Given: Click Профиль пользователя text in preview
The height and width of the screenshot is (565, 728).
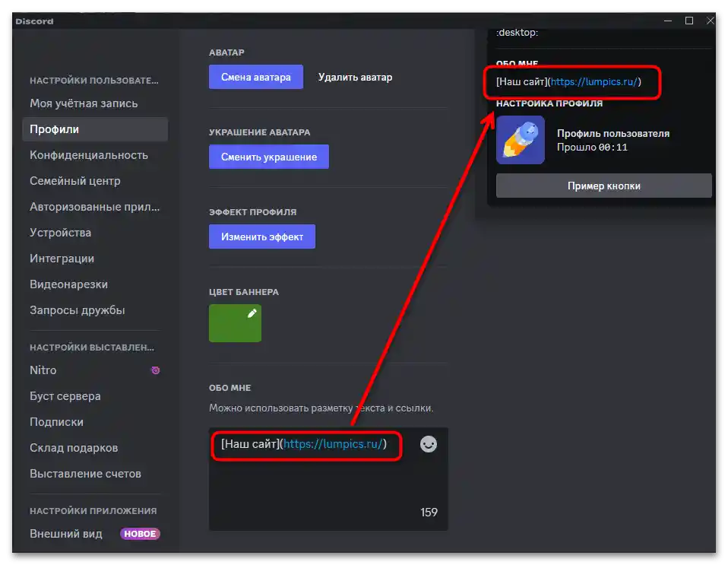Looking at the screenshot, I should point(613,133).
